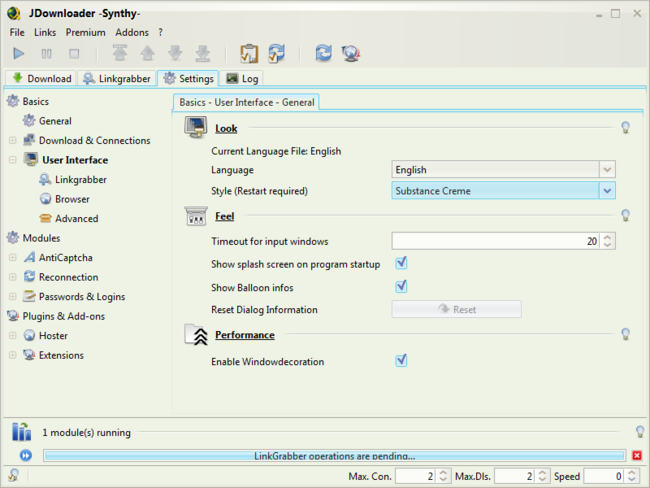Increase the Timeout for input windows value
This screenshot has width=650, height=488.
pos(607,237)
